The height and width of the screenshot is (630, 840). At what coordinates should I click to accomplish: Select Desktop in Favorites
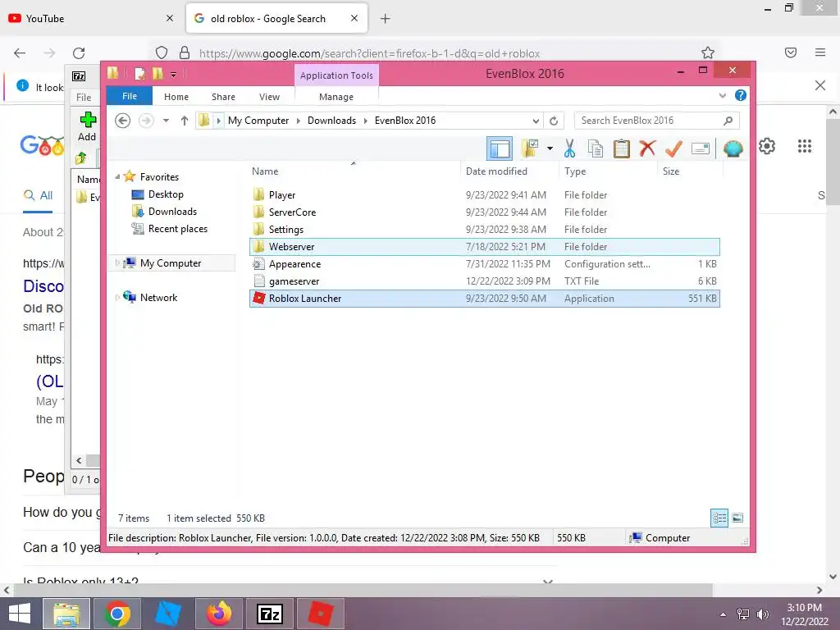[x=166, y=194]
